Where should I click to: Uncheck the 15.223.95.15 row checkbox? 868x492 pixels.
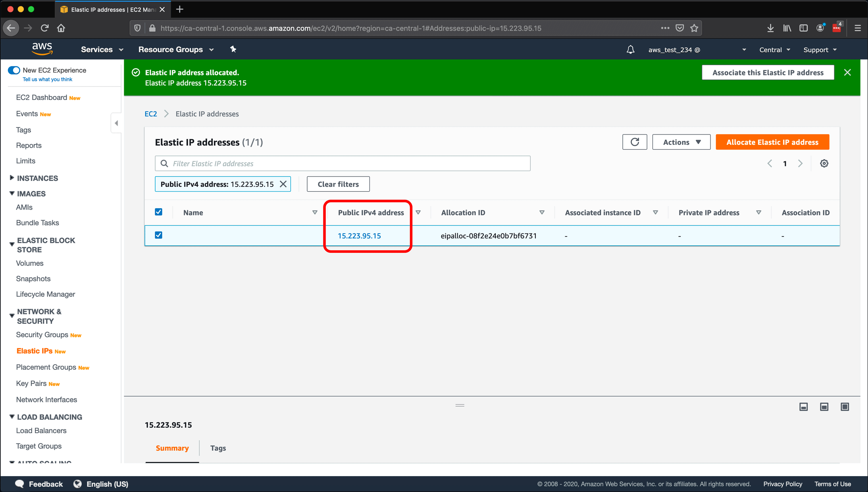pos(158,235)
